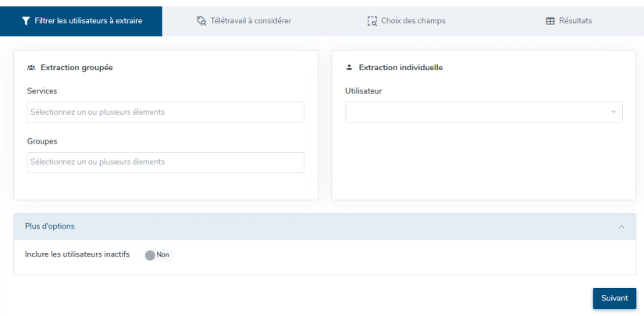Open the Groupes multi-select field

(165, 162)
